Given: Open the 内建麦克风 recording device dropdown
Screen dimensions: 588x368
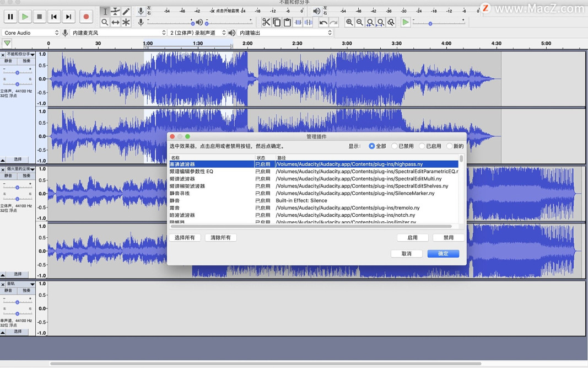Looking at the screenshot, I should click(x=118, y=33).
